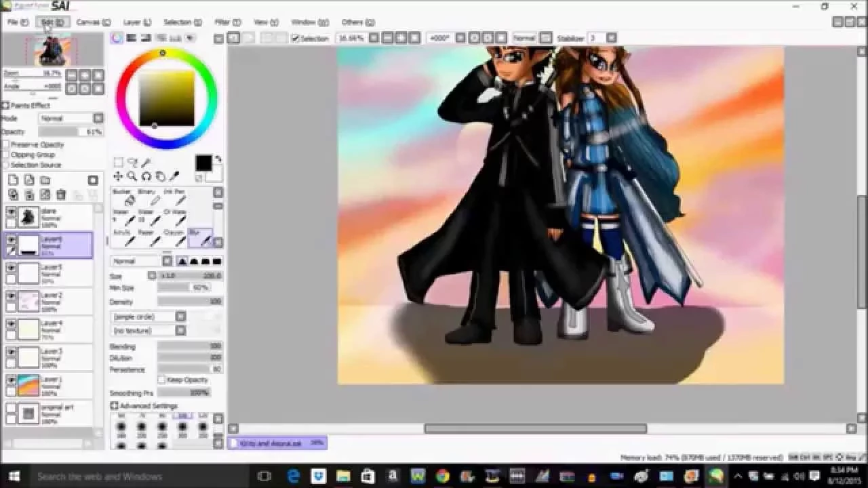868x488 pixels.
Task: Show the RGB slider panel
Action: coord(132,39)
